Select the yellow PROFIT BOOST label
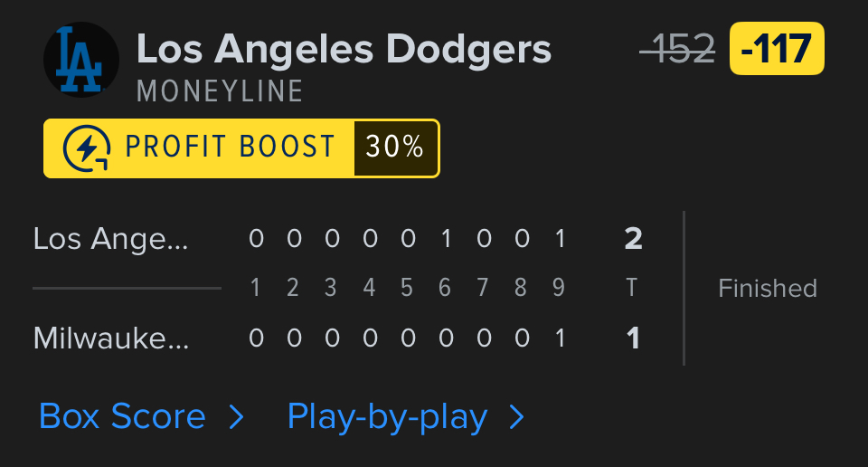The width and height of the screenshot is (868, 467). click(230, 148)
